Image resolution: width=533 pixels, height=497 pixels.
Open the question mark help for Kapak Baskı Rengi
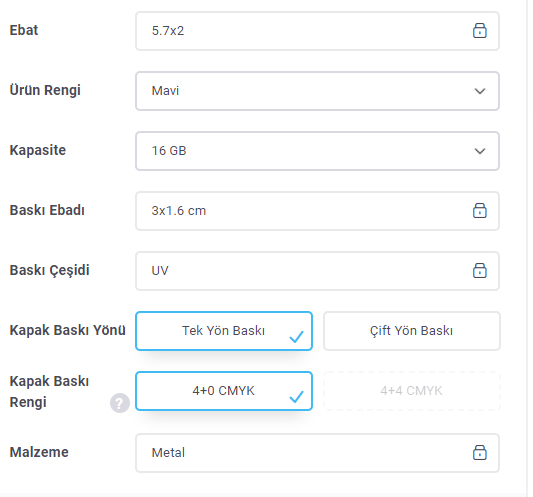(x=120, y=403)
